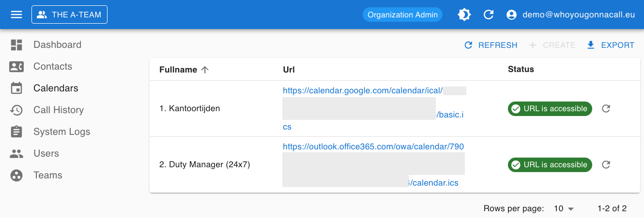Open the Google Calendar ical link
The height and width of the screenshot is (218, 644).
coord(363,91)
